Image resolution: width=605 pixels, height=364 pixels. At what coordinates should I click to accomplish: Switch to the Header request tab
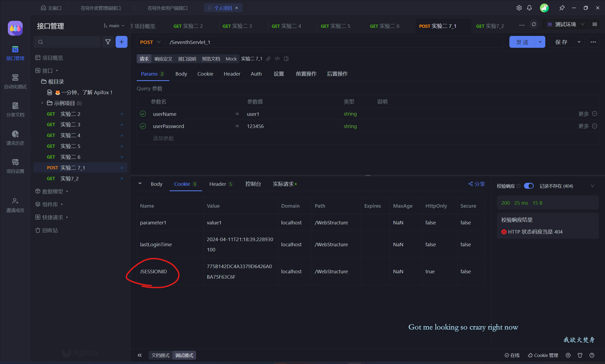point(232,74)
